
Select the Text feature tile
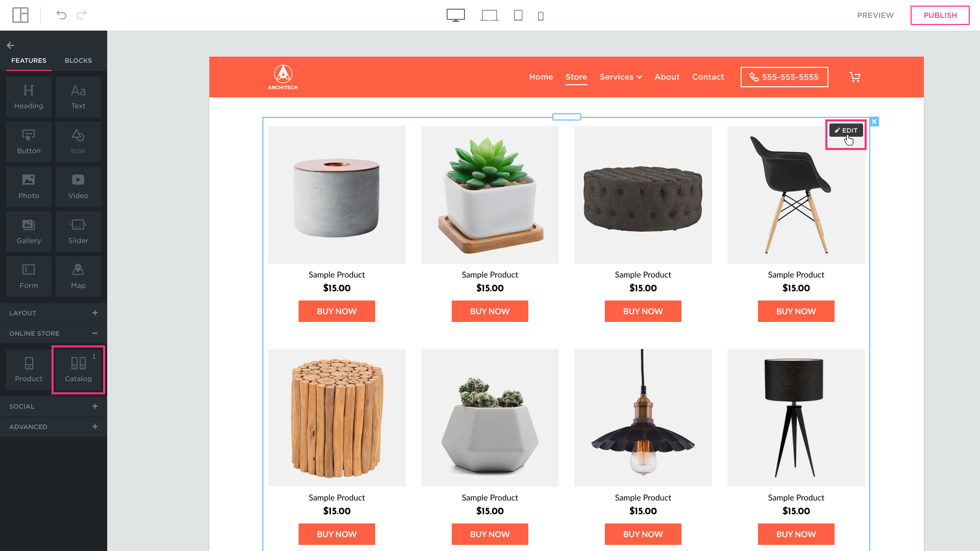point(78,97)
